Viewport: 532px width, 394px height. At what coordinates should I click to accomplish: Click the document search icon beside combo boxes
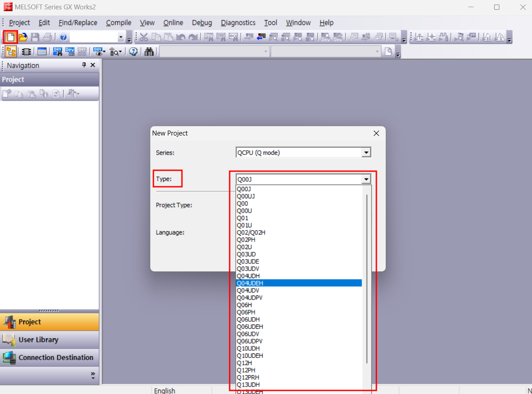pyautogui.click(x=388, y=52)
